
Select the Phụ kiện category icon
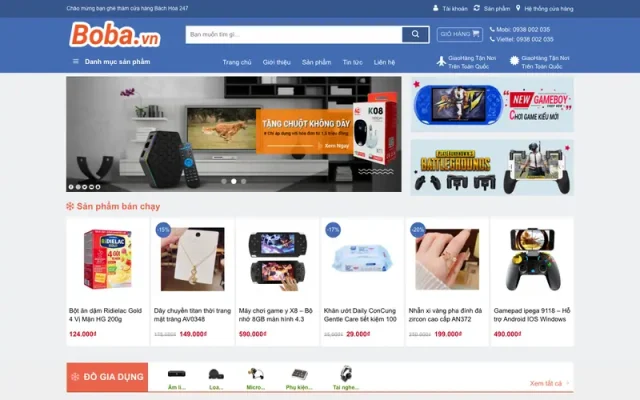point(299,374)
